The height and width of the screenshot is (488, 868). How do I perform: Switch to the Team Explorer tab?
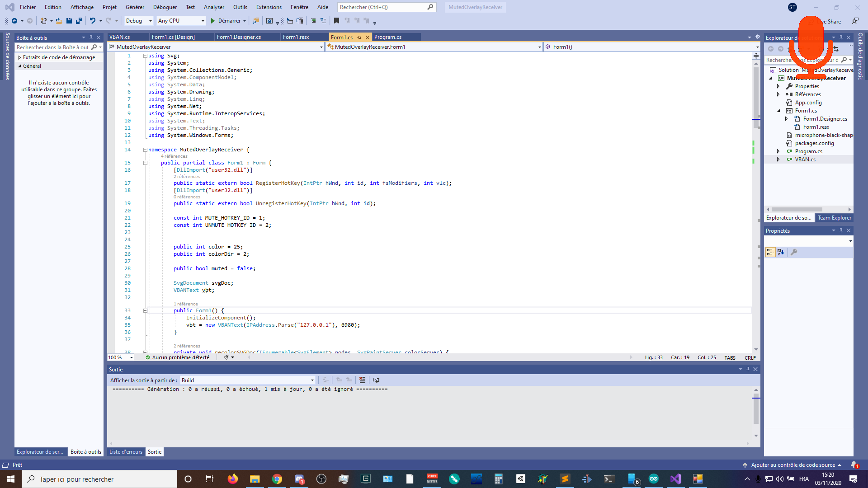(x=834, y=218)
